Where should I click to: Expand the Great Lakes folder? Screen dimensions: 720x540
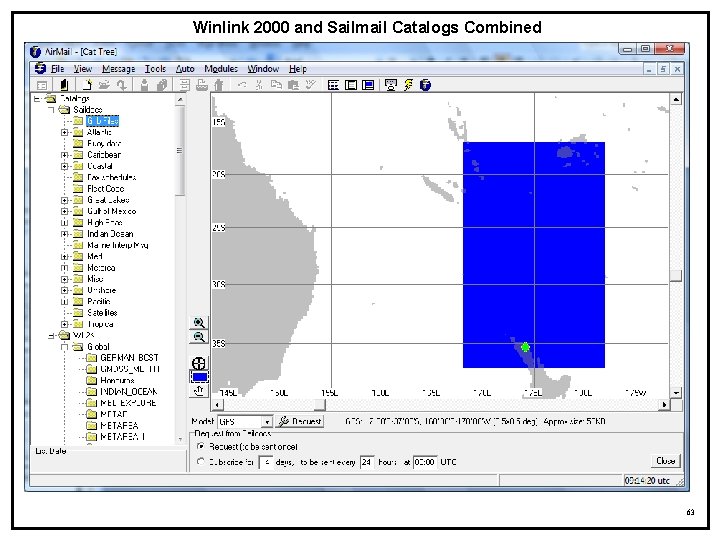pos(65,200)
